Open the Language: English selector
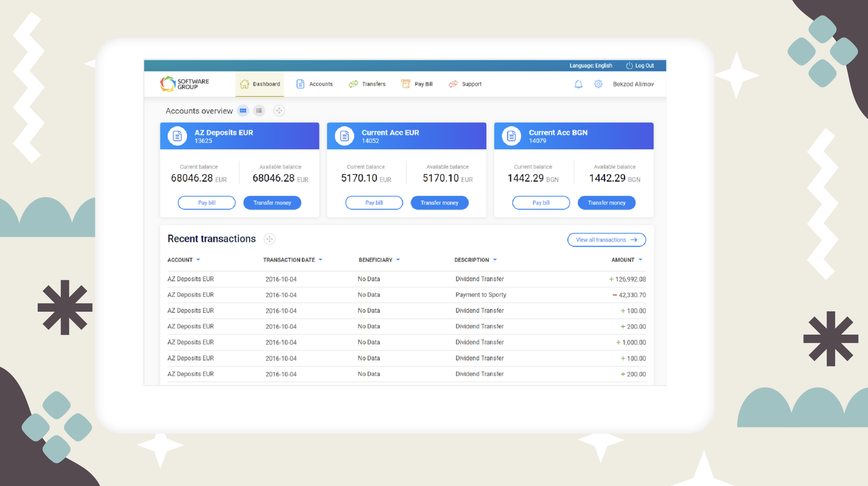 (591, 66)
